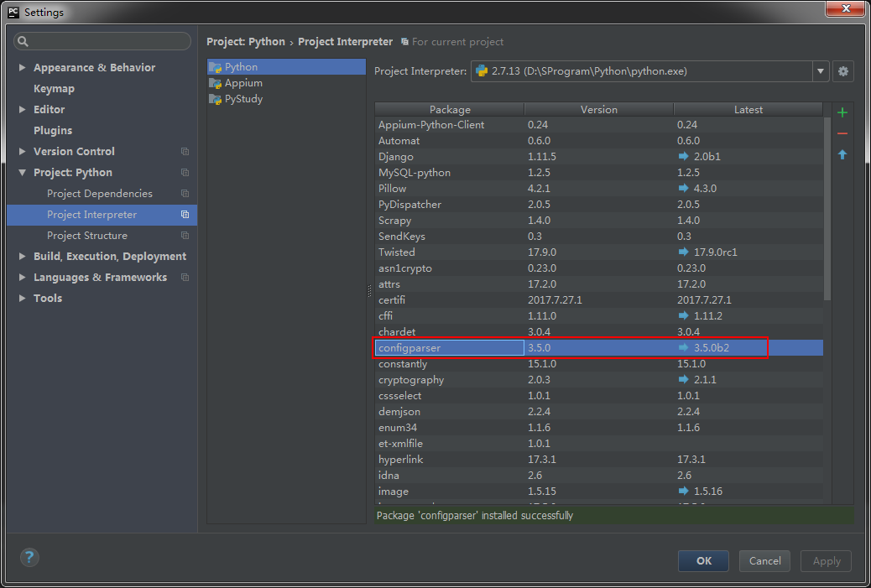The height and width of the screenshot is (588, 871).
Task: Expand Appearance & Behavior arrow
Action: (22, 67)
